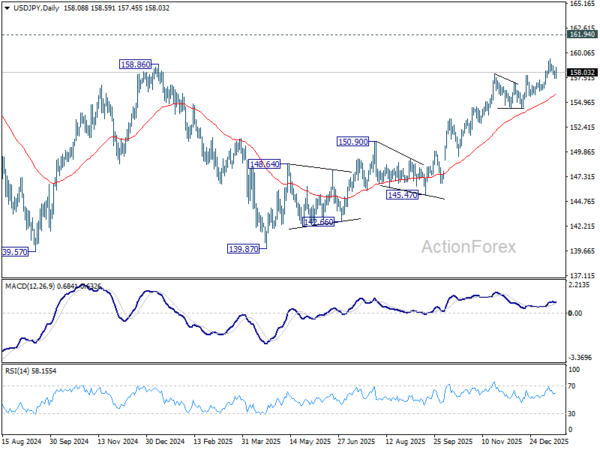Viewport: 600px width, 450px height.
Task: Click the 100 level on RSI scale
Action: coord(574,370)
